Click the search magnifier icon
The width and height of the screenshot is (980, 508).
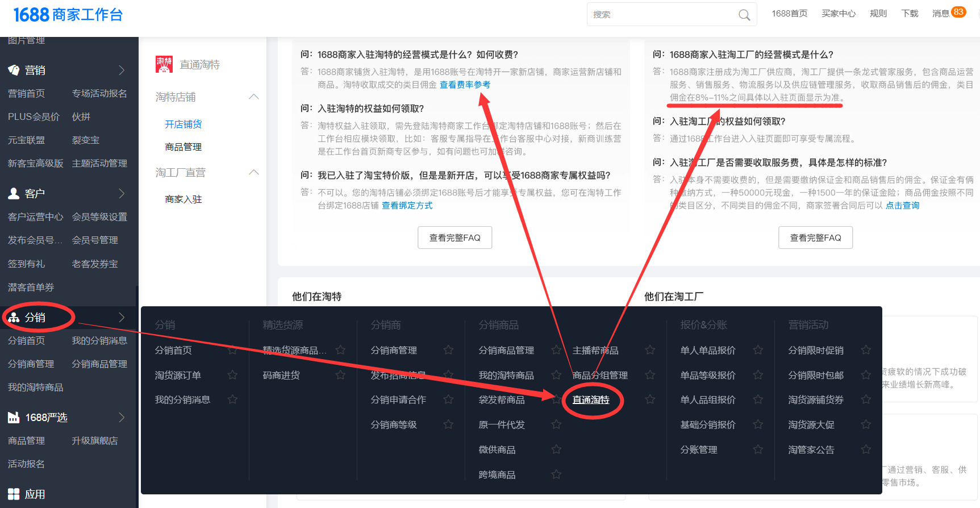744,15
